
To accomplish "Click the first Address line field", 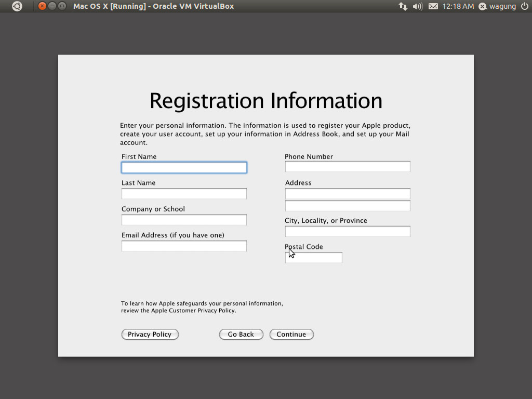I will [x=348, y=193].
